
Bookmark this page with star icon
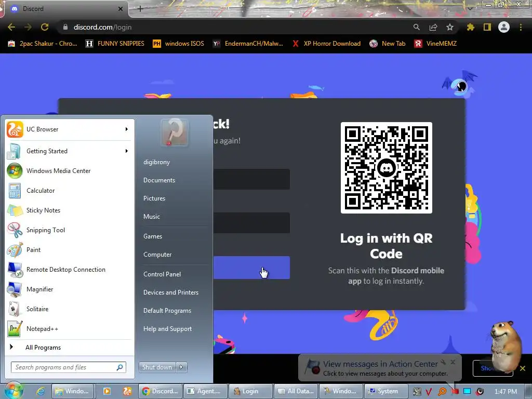[x=450, y=27]
